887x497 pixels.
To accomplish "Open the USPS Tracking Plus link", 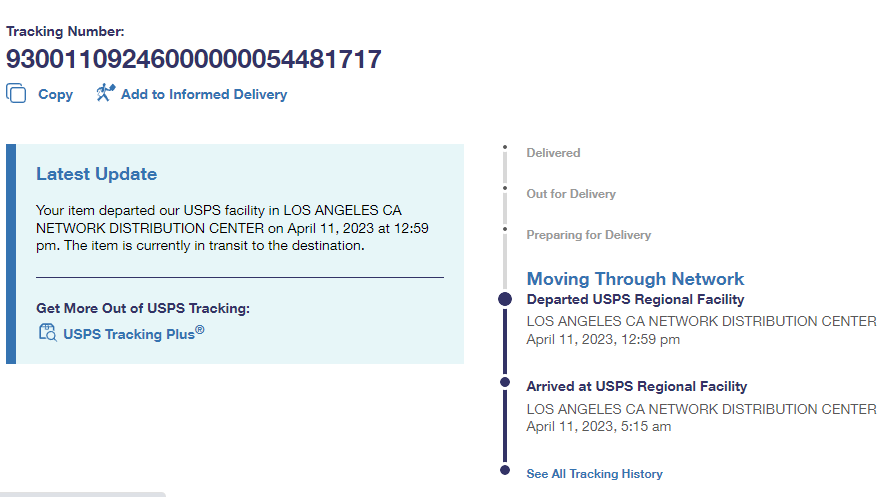I will tap(133, 334).
